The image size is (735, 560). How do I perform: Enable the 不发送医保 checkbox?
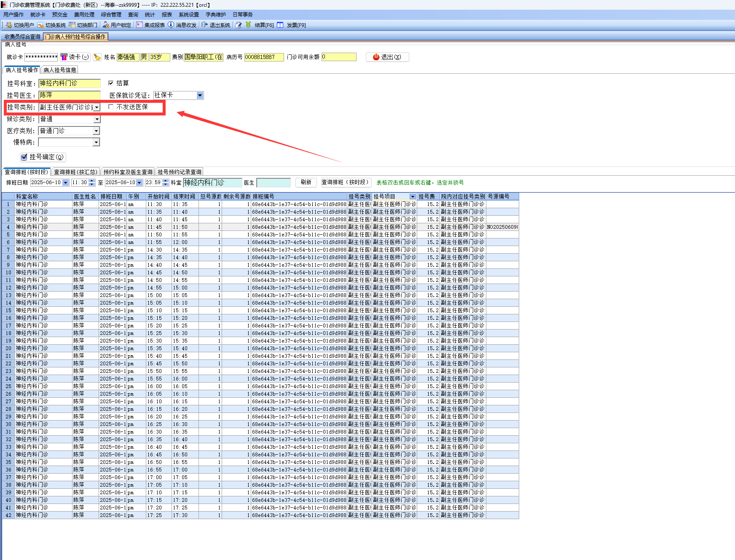pyautogui.click(x=111, y=107)
